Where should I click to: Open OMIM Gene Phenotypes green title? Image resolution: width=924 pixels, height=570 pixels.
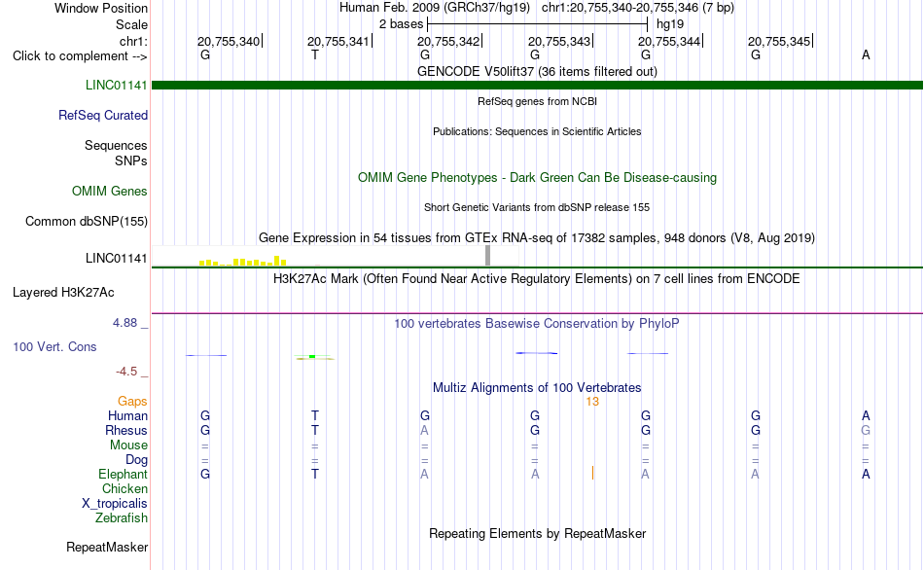point(537,177)
